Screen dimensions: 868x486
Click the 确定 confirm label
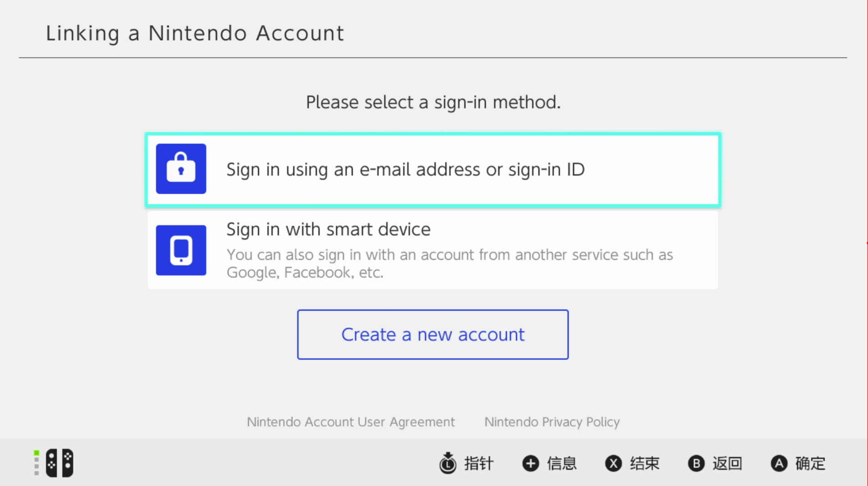[x=810, y=463]
